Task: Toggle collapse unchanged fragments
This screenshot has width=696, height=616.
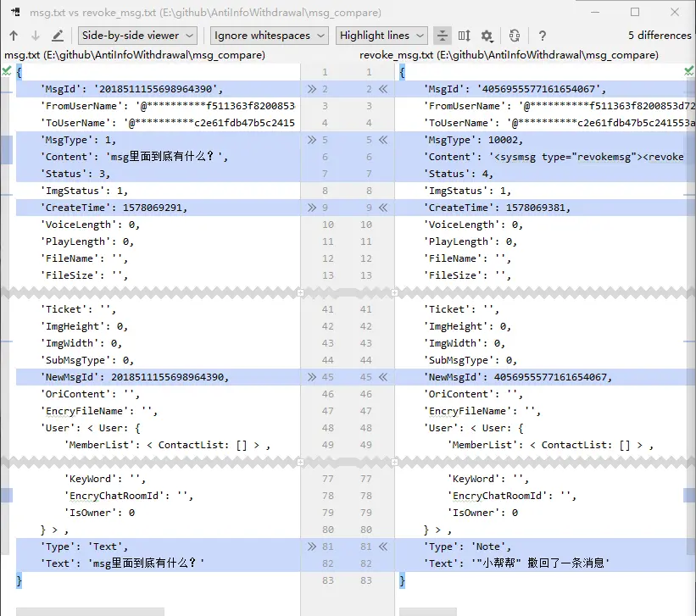Action: point(443,36)
